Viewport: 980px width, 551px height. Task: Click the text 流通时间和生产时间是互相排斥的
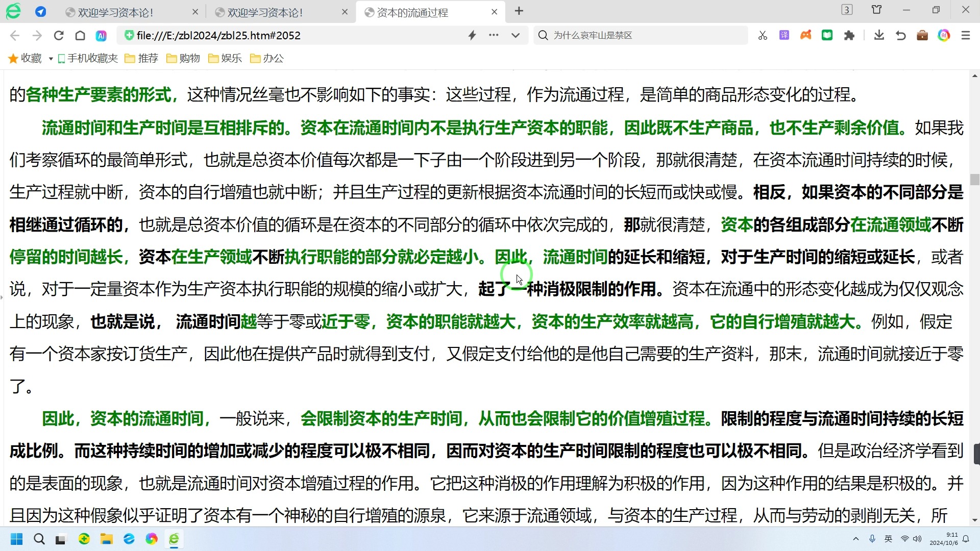tap(163, 128)
